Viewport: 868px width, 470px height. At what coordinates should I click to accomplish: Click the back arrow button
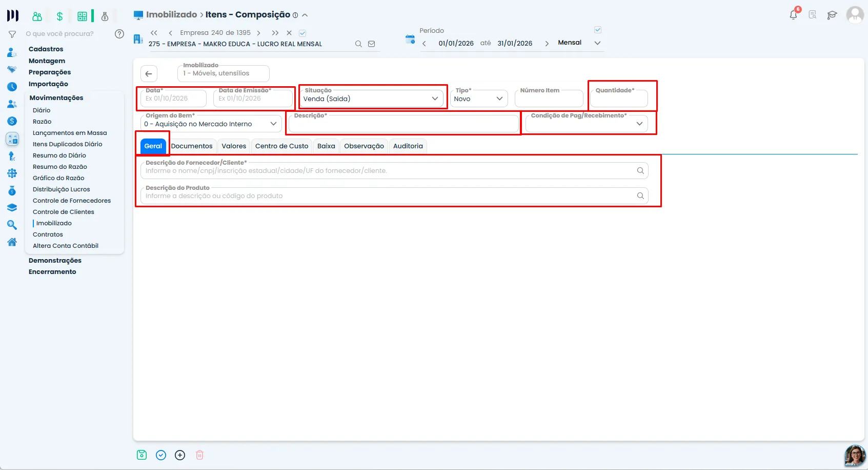(x=149, y=73)
